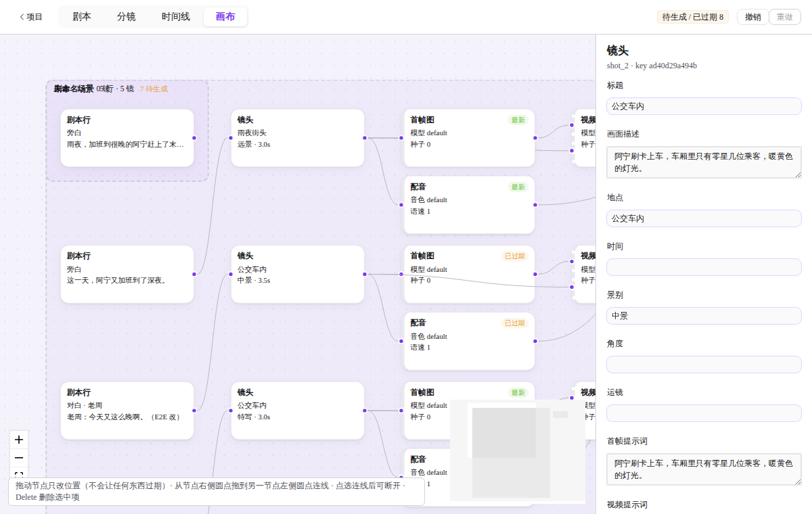Click the input handle of the 雨夜街头 镜头 node
The image size is (812, 514).
point(231,138)
